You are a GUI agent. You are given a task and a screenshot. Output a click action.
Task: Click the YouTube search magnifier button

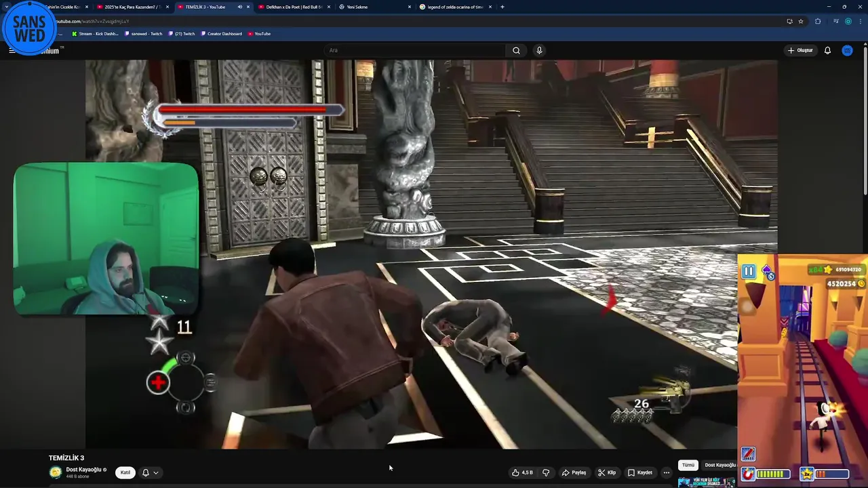click(x=516, y=50)
